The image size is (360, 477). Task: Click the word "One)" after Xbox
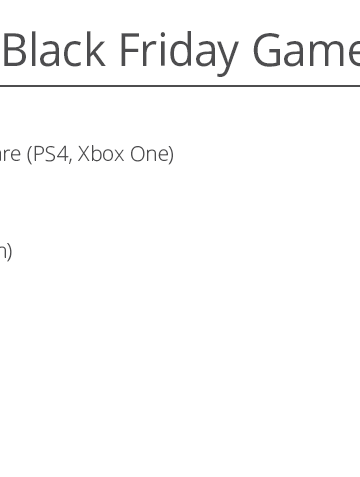152,154
